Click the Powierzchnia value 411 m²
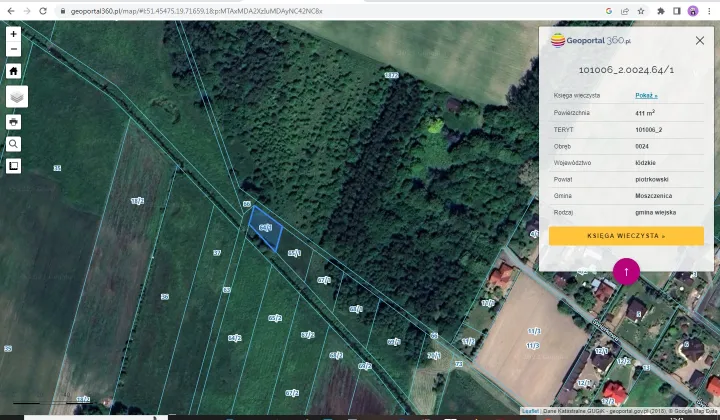Viewport: 720px width, 420px height. (645, 112)
